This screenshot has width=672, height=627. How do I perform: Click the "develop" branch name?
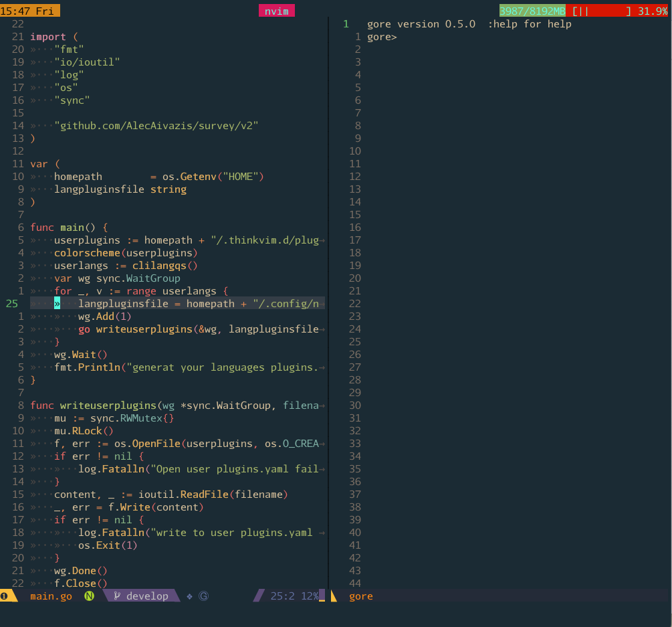[x=146, y=596]
